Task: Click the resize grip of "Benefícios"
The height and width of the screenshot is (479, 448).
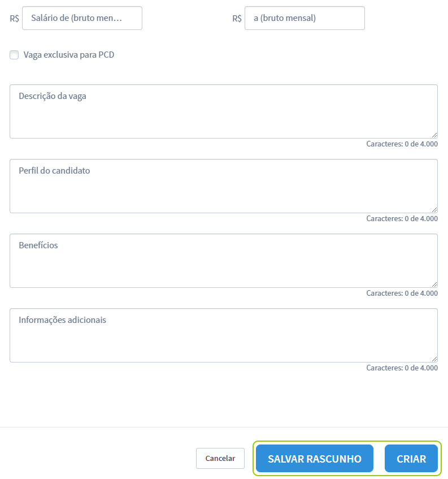Action: pos(435,283)
